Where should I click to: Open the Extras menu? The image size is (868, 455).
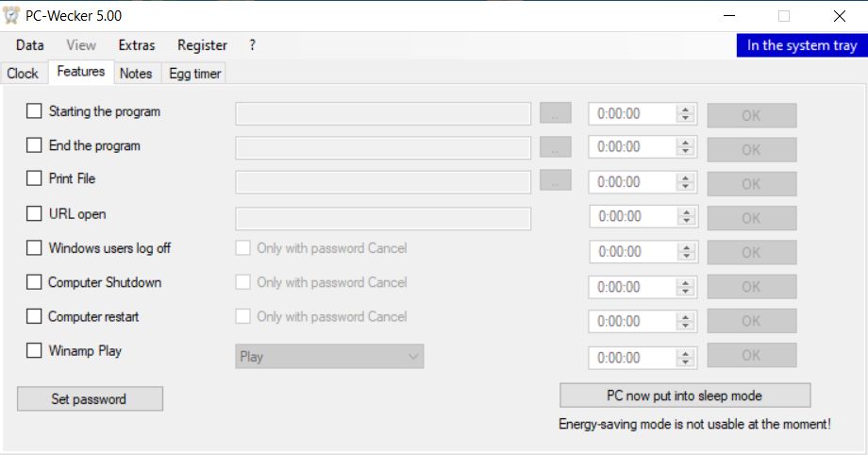coord(137,45)
